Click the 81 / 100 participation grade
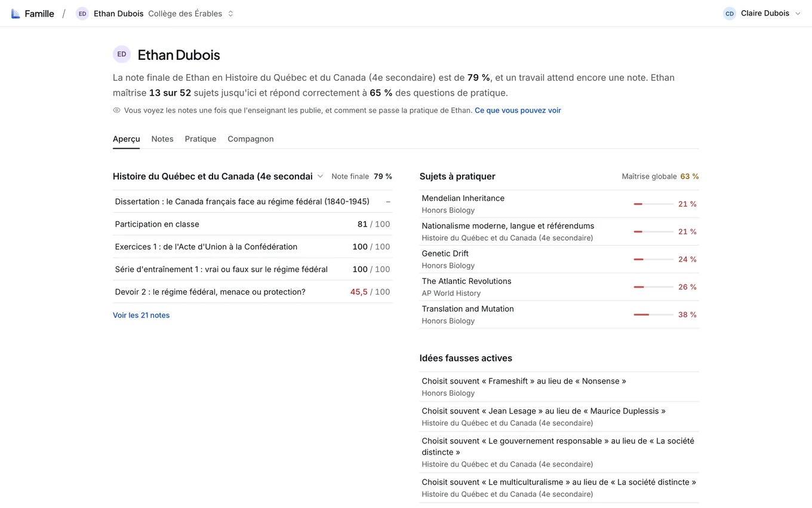 pyautogui.click(x=374, y=224)
